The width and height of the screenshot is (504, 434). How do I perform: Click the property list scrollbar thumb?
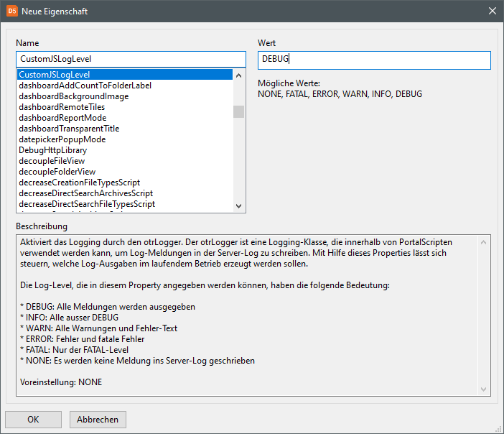(x=238, y=111)
